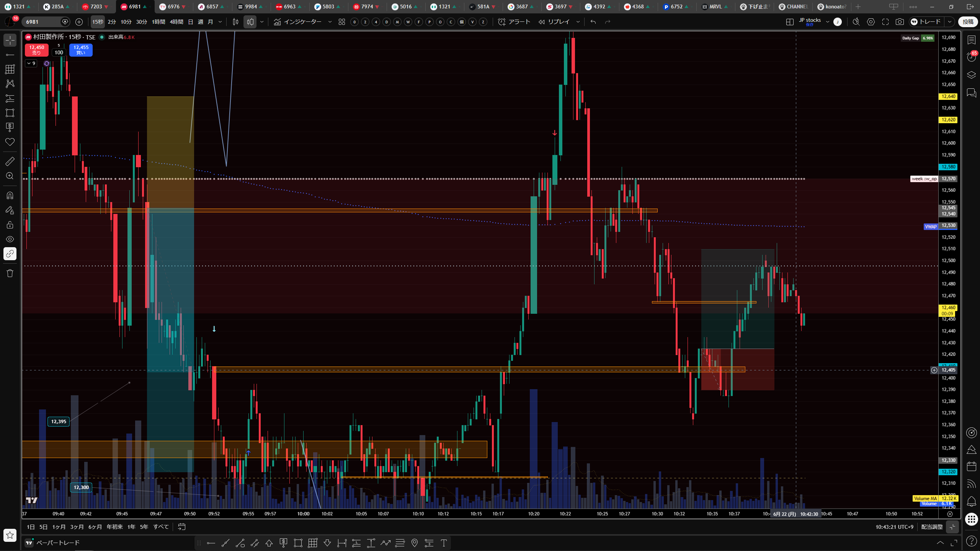
Task: Expand the timeframe interval dropdown chevron
Action: coord(220,22)
